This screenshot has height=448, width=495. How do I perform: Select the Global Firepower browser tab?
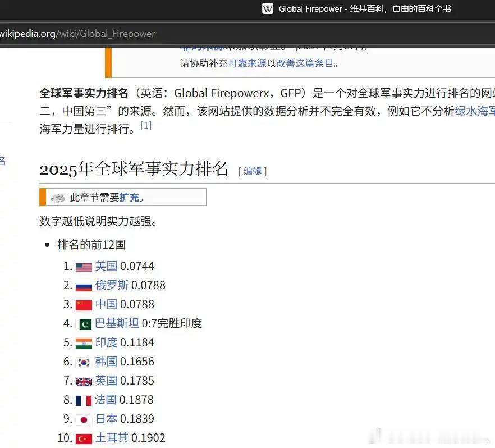pyautogui.click(x=357, y=9)
